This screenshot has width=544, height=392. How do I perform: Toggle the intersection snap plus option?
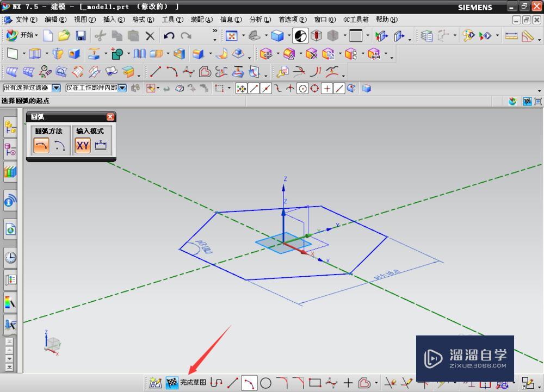tap(290, 89)
